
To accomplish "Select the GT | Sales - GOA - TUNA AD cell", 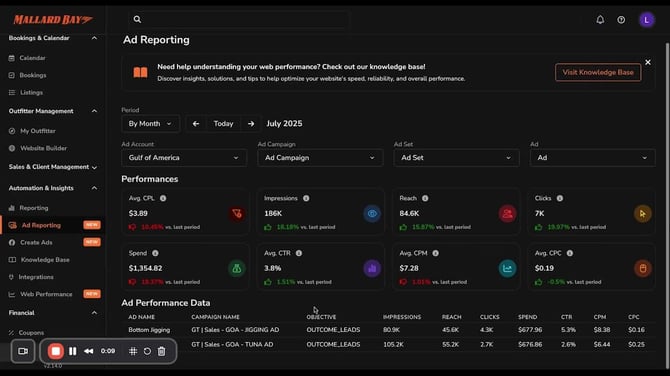I will (232, 344).
